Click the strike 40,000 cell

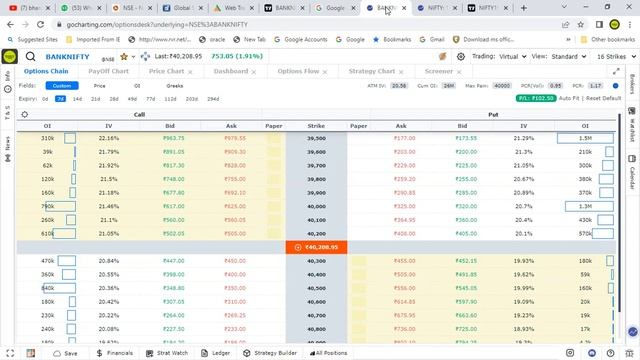316,207
